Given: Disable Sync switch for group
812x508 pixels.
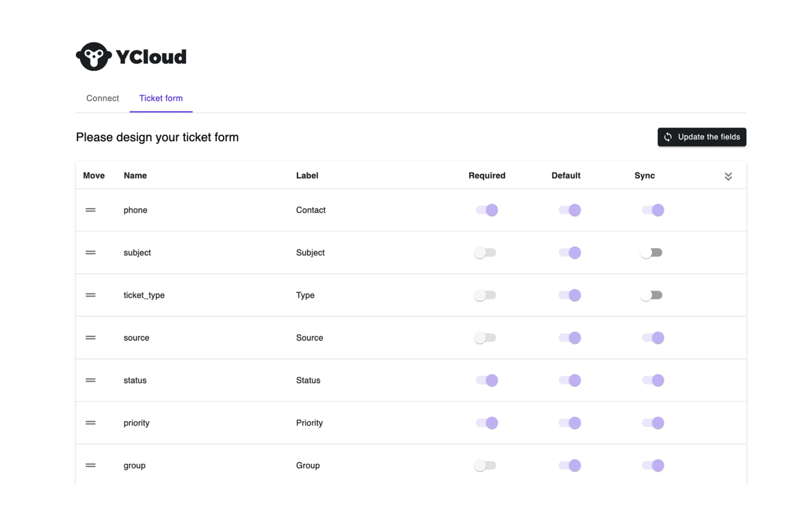Looking at the screenshot, I should pos(653,465).
